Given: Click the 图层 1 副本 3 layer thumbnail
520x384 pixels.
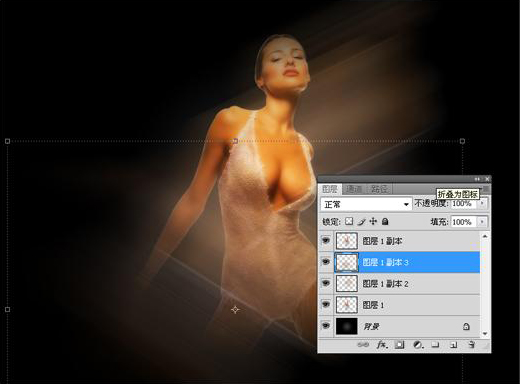Looking at the screenshot, I should tap(347, 262).
